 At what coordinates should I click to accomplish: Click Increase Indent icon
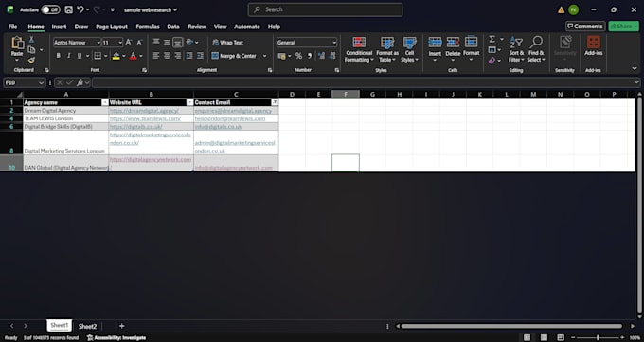200,56
